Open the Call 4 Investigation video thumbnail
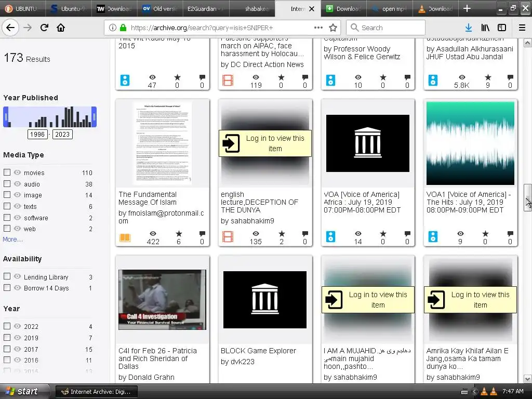 162,300
